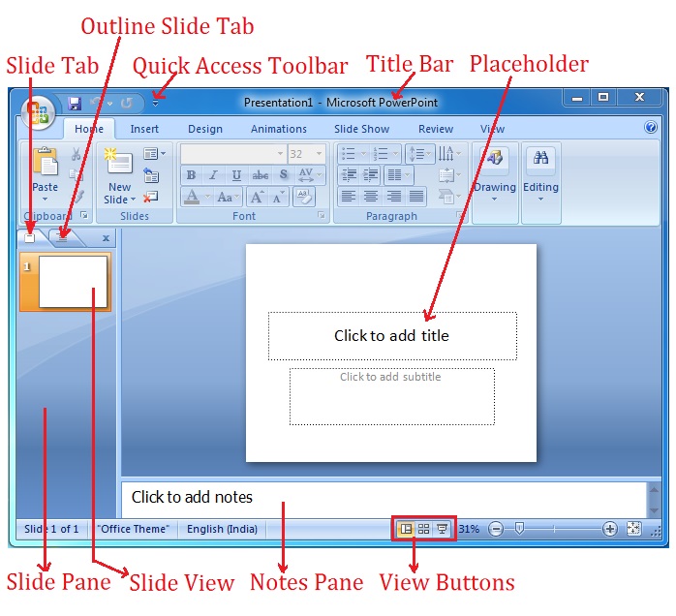676x616 pixels.
Task: Decrease the list indent level
Action: (x=349, y=175)
